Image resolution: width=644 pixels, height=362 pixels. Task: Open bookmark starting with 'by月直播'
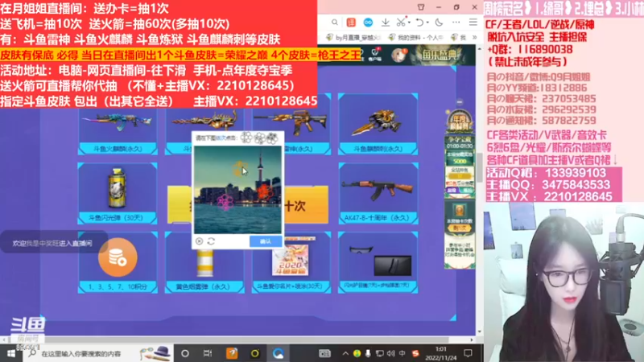353,37
